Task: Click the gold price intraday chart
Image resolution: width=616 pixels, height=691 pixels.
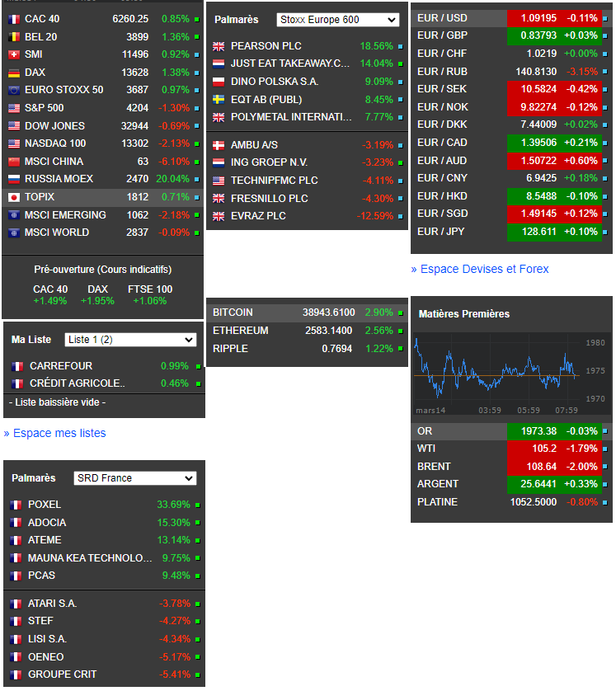Action: [x=512, y=374]
